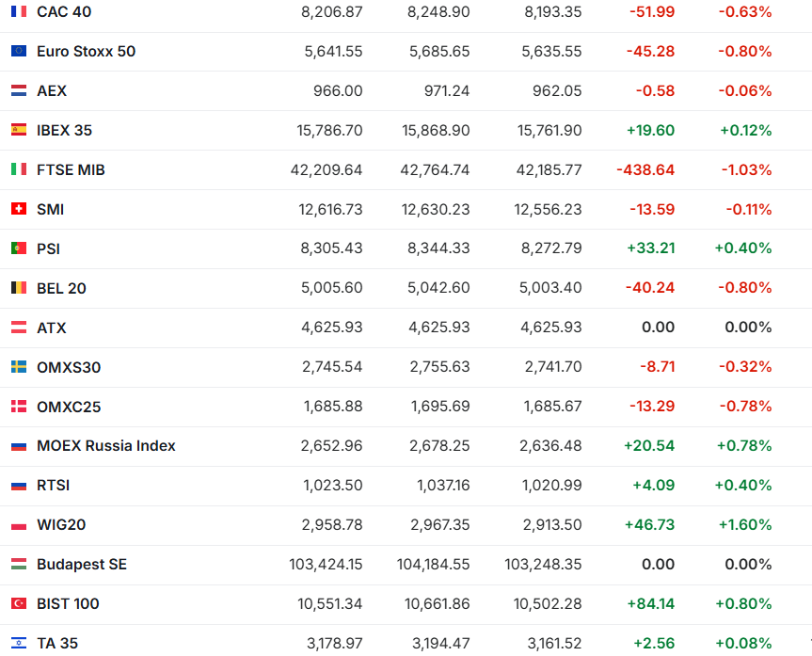Open the CAC 40 index link
812x656 pixels.
pos(64,12)
